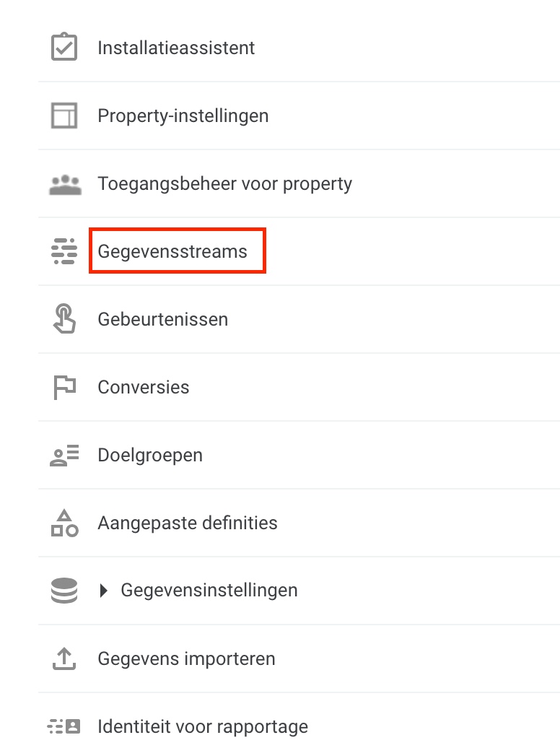
Task: Open Conversies settings
Action: point(143,386)
